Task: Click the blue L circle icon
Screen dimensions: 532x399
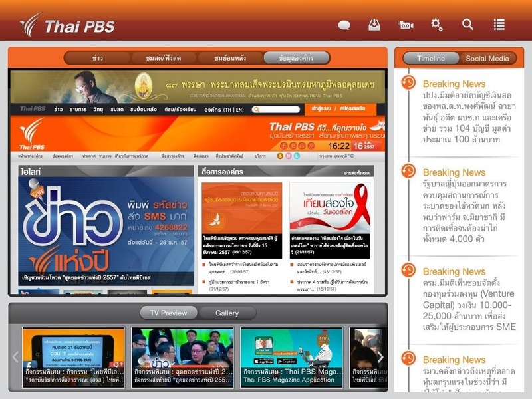Action: 297,156
